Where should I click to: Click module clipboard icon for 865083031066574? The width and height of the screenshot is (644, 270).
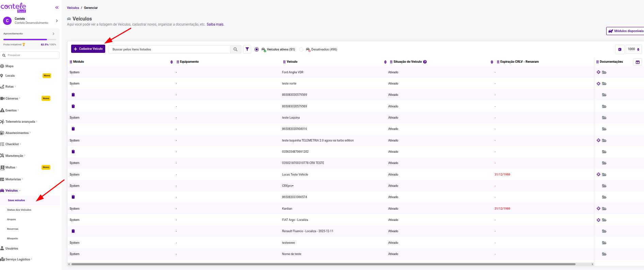(x=73, y=197)
